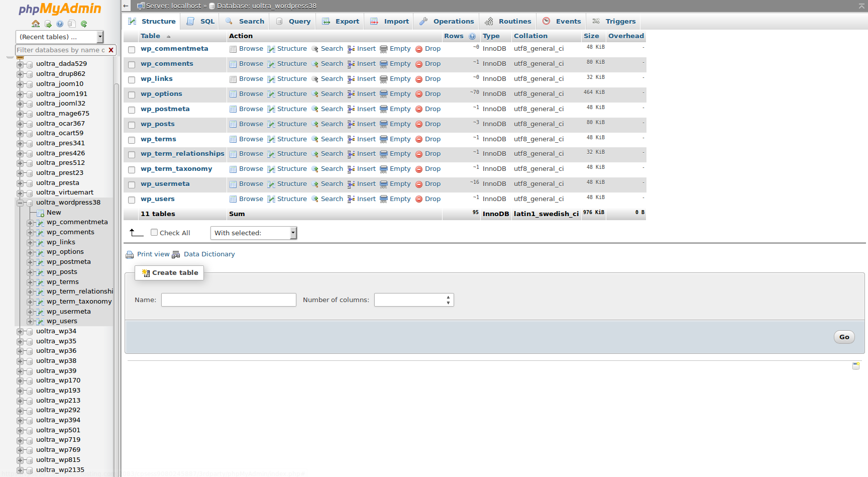Focus the Filter databases by name field

tap(60, 50)
